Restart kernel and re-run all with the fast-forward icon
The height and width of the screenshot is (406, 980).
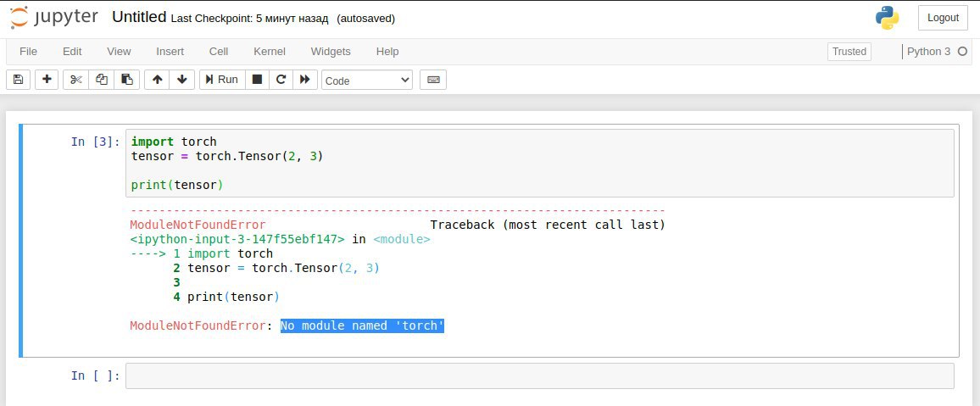(305, 80)
